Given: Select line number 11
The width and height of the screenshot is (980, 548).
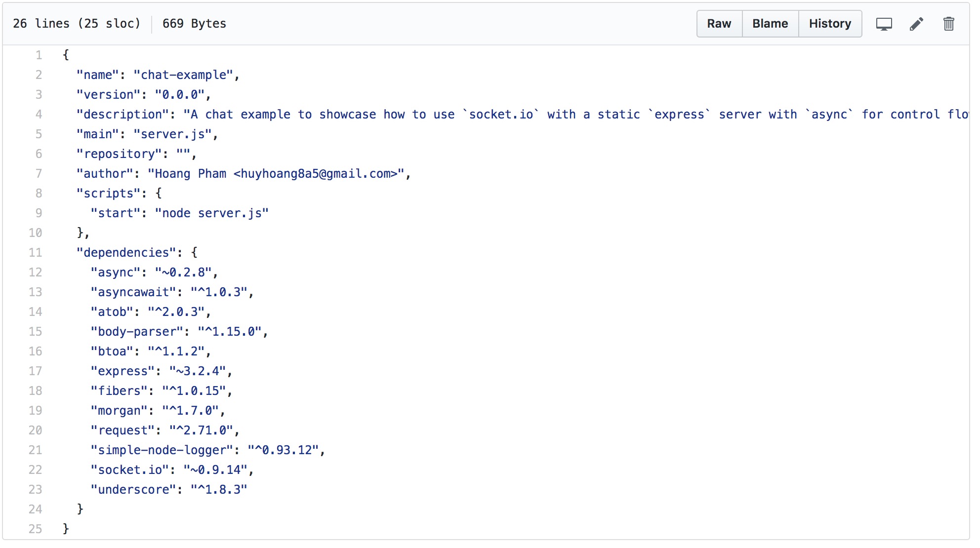Looking at the screenshot, I should [36, 253].
